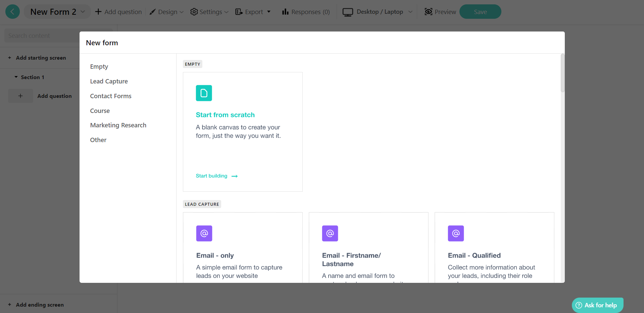
Task: Click the Ask for help question icon
Action: pos(579,305)
